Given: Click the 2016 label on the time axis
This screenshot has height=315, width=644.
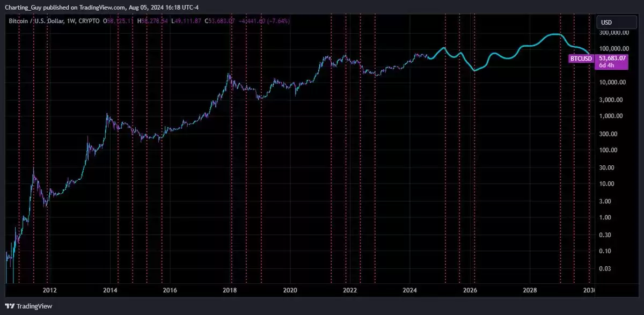Looking at the screenshot, I should pyautogui.click(x=170, y=290).
